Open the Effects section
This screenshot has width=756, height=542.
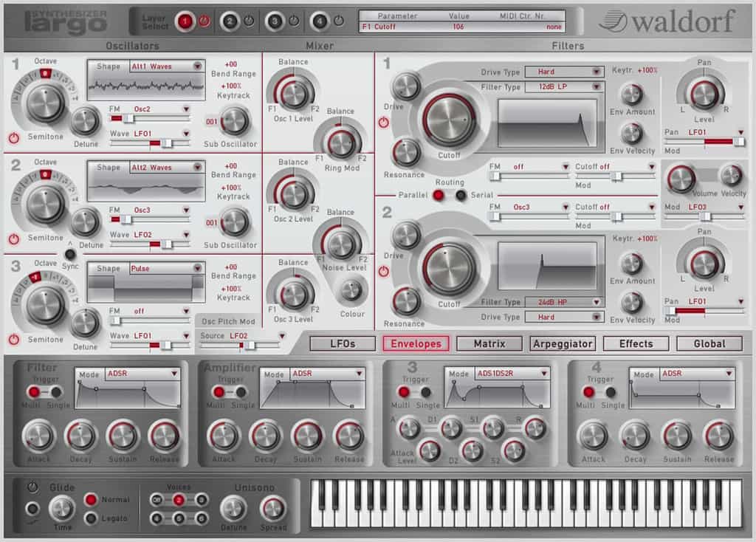(636, 344)
